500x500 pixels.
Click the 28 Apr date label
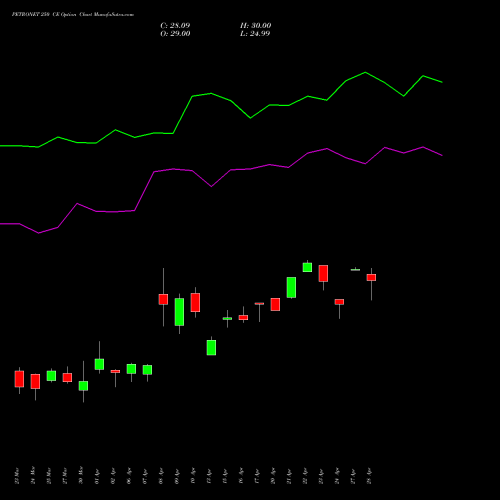point(369,476)
